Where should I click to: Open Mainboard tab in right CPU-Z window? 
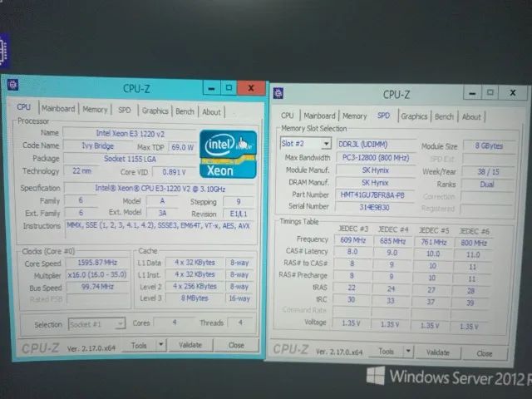coord(319,116)
